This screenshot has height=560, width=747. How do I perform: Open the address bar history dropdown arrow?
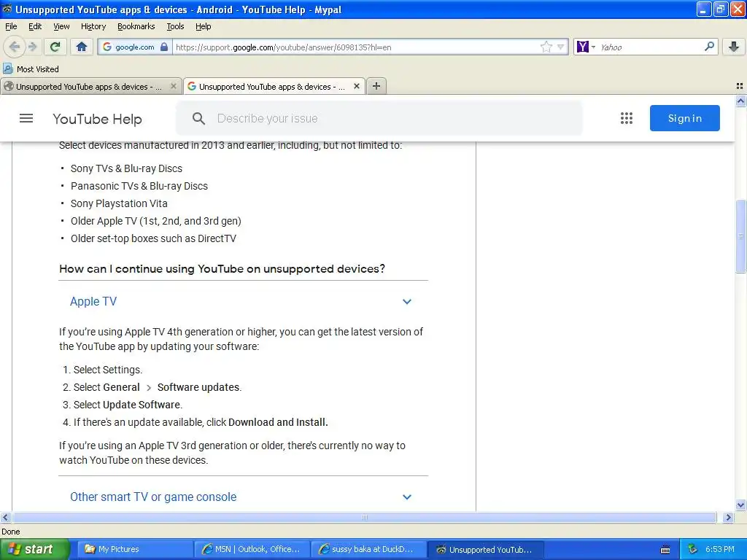pos(561,47)
